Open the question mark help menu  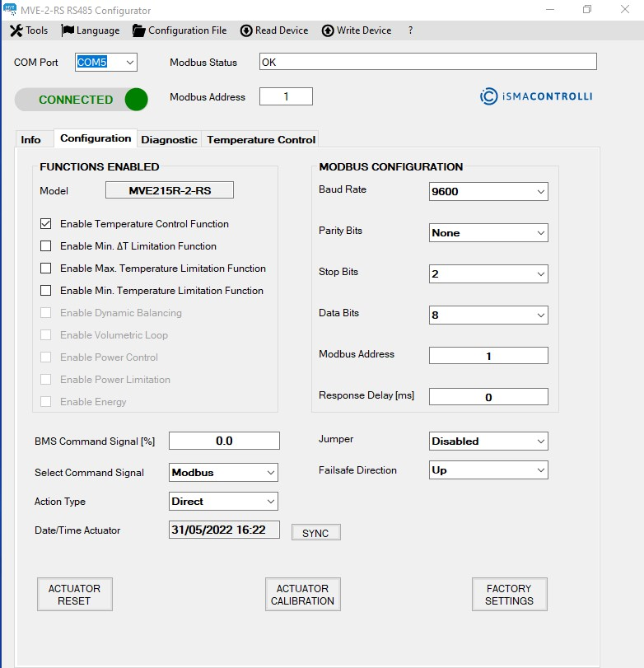[x=410, y=30]
